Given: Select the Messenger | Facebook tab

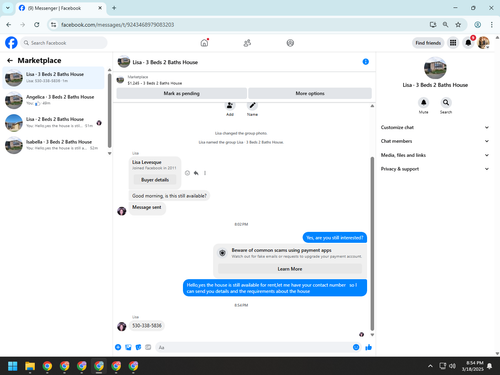Looking at the screenshot, I should click(x=60, y=8).
